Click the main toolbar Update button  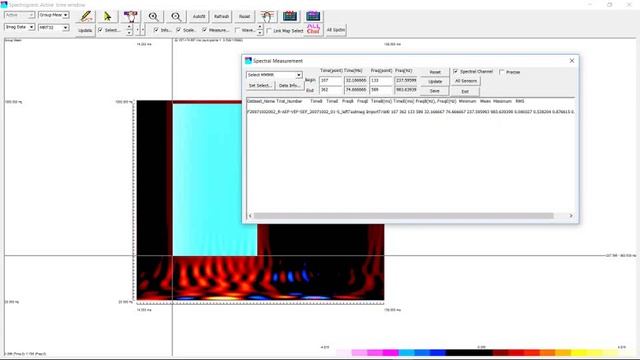coord(85,30)
